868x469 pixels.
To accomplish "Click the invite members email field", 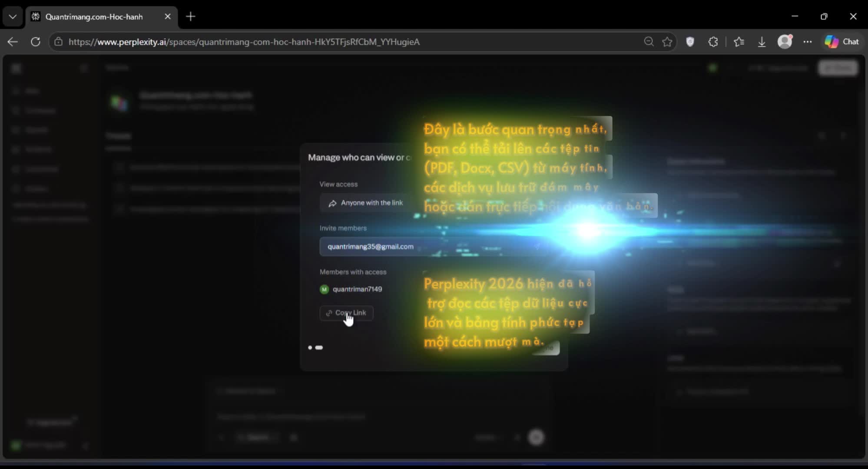I will click(434, 247).
